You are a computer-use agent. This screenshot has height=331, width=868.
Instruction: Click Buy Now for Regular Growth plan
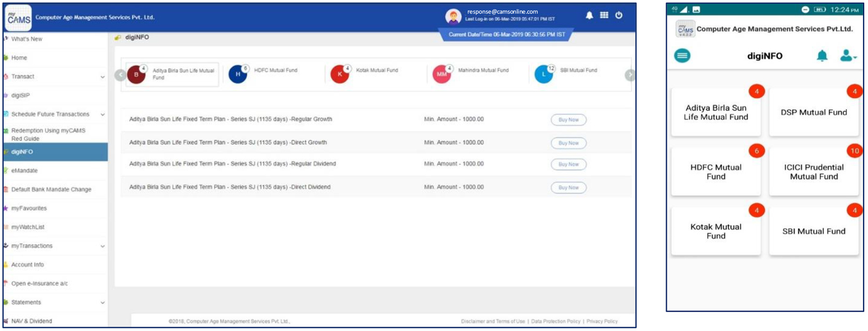[x=569, y=120]
